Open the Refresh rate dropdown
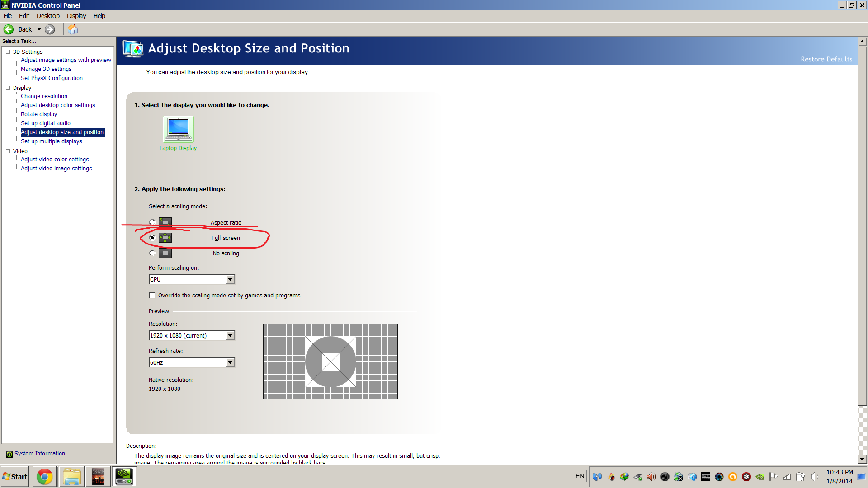Screen dimensions: 868x488 click(192, 363)
